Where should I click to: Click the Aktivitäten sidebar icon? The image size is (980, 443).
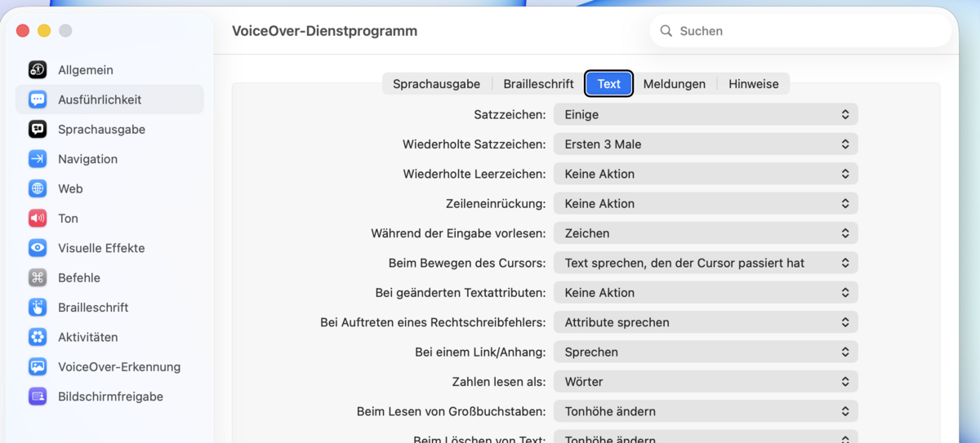(38, 337)
